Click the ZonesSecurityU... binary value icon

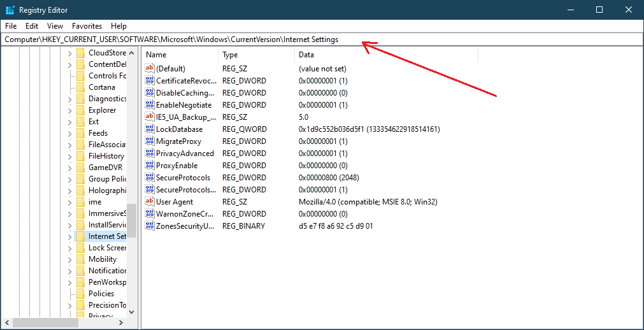coord(150,226)
